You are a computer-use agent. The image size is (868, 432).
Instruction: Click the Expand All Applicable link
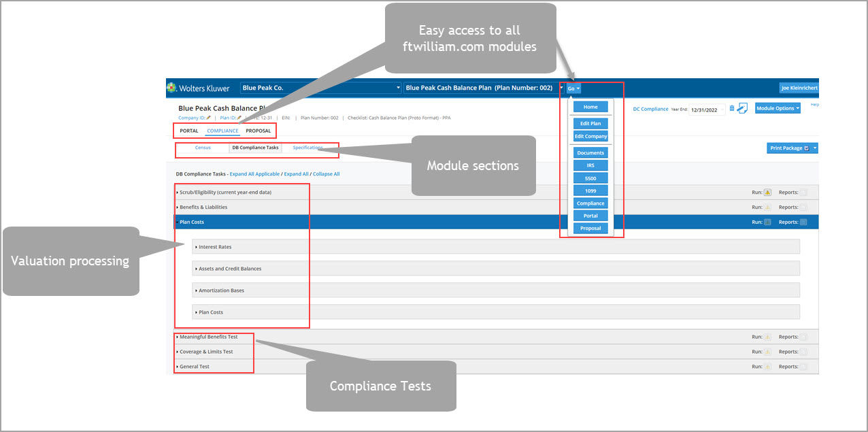click(x=254, y=174)
